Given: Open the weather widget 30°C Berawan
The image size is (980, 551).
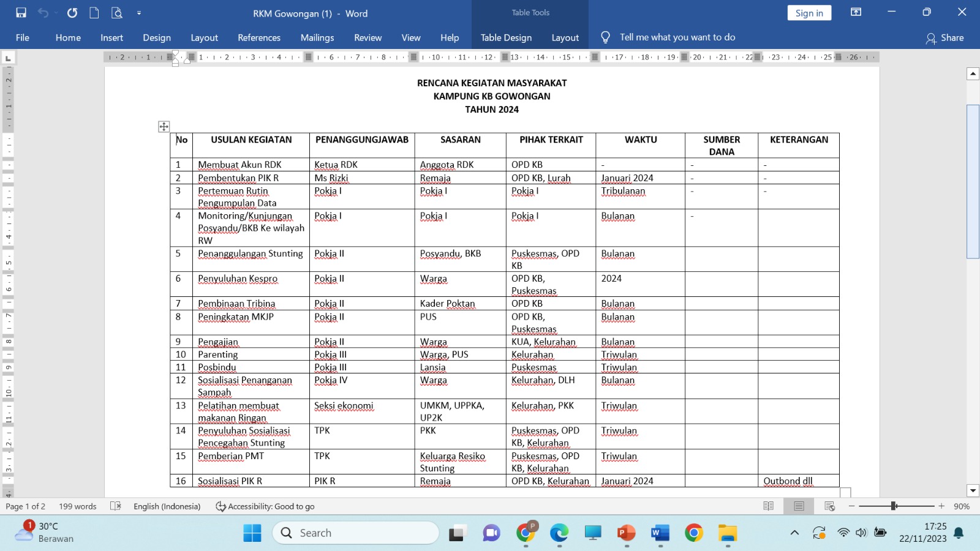Looking at the screenshot, I should pyautogui.click(x=44, y=532).
